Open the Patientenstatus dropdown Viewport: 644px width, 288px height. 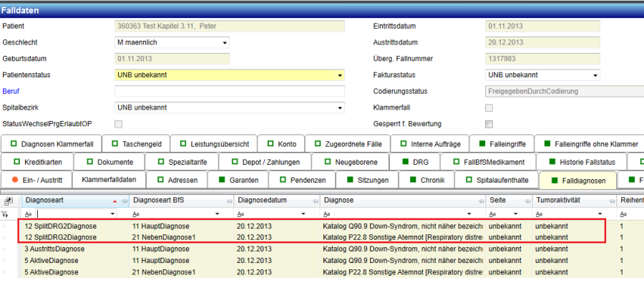point(340,75)
